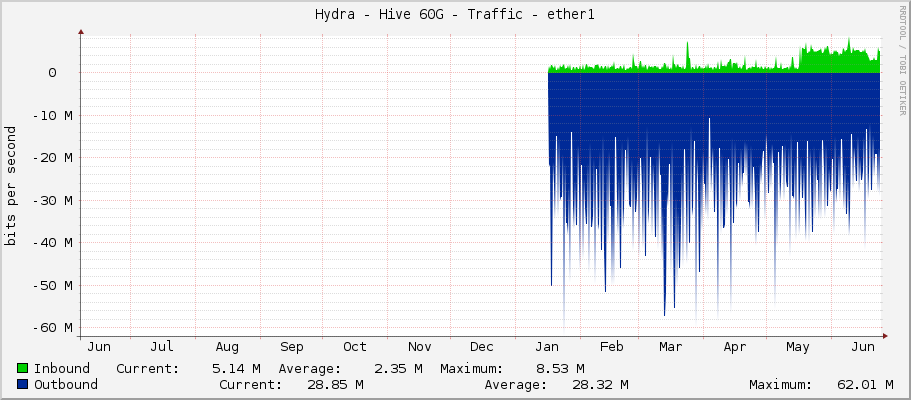Click Inbound average value '2.35 M'
Viewport: 911px width, 400px height.
pyautogui.click(x=400, y=369)
